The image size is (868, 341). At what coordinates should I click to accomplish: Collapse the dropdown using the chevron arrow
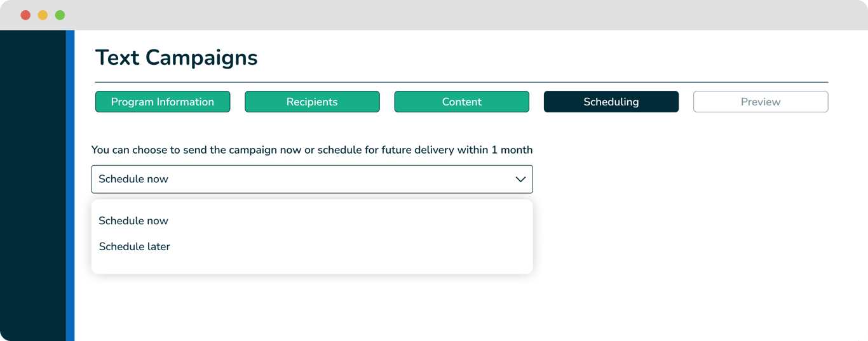pyautogui.click(x=520, y=180)
